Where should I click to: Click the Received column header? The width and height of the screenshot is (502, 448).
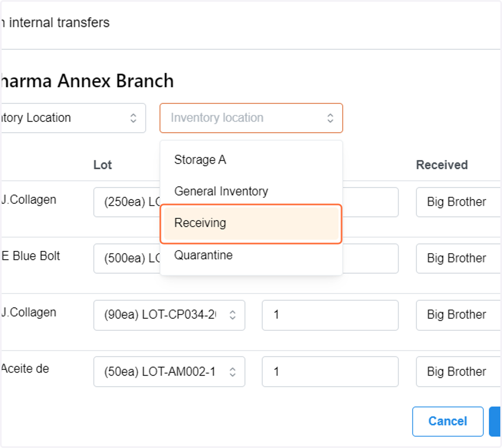(442, 165)
